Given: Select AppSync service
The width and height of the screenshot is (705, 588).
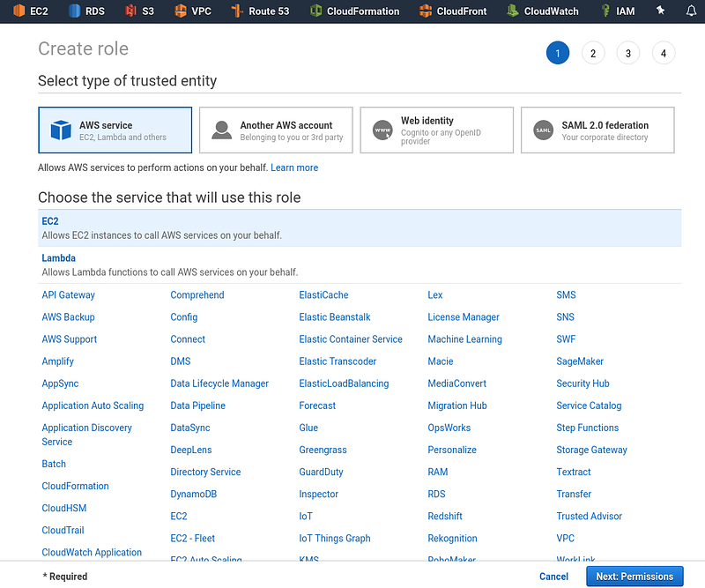Looking at the screenshot, I should (60, 383).
